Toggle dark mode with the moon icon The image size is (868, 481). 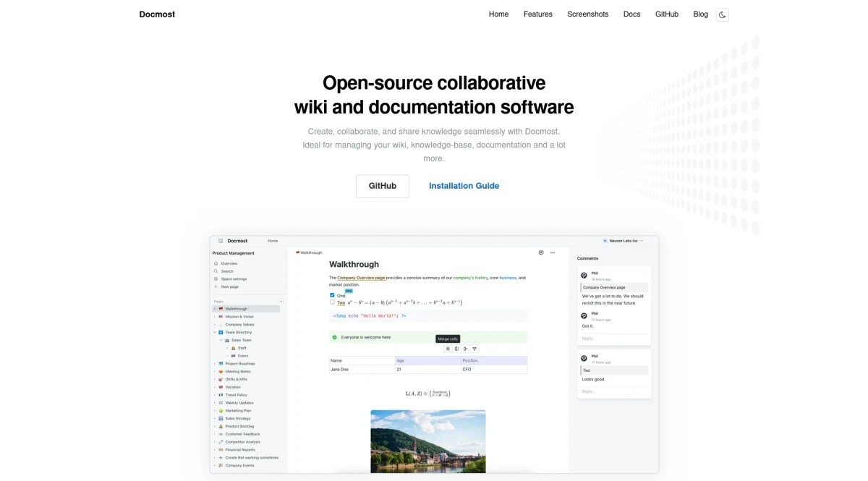coord(722,14)
